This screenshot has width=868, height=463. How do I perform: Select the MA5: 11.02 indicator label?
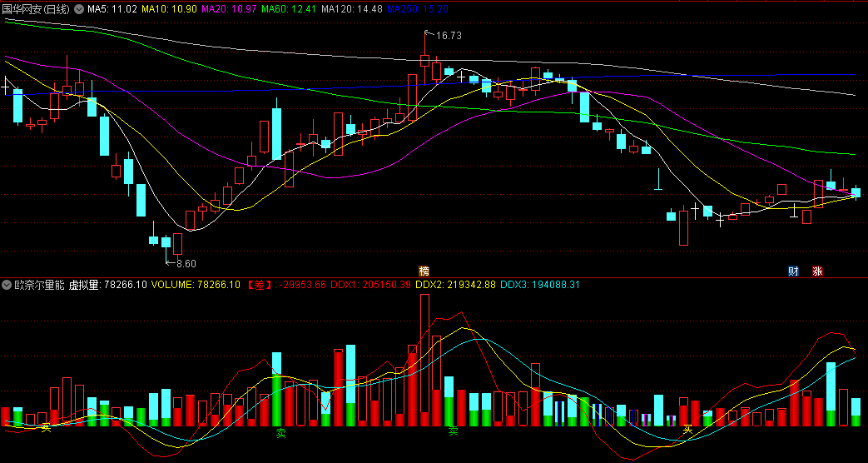pyautogui.click(x=112, y=9)
